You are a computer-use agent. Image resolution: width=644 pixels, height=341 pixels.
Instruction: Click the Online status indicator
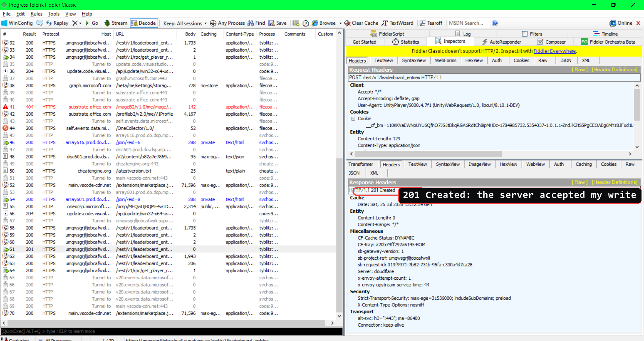621,23
